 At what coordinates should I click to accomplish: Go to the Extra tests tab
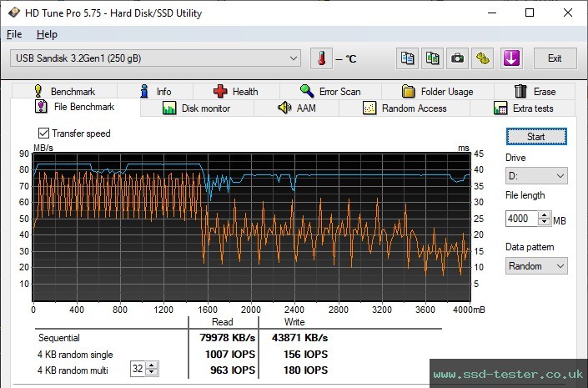click(523, 108)
